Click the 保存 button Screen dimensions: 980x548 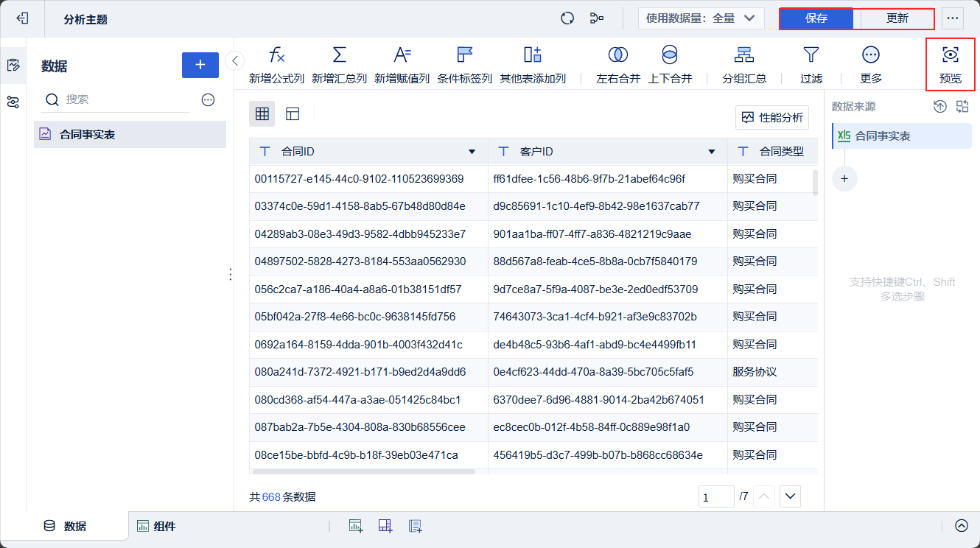pyautogui.click(x=816, y=18)
